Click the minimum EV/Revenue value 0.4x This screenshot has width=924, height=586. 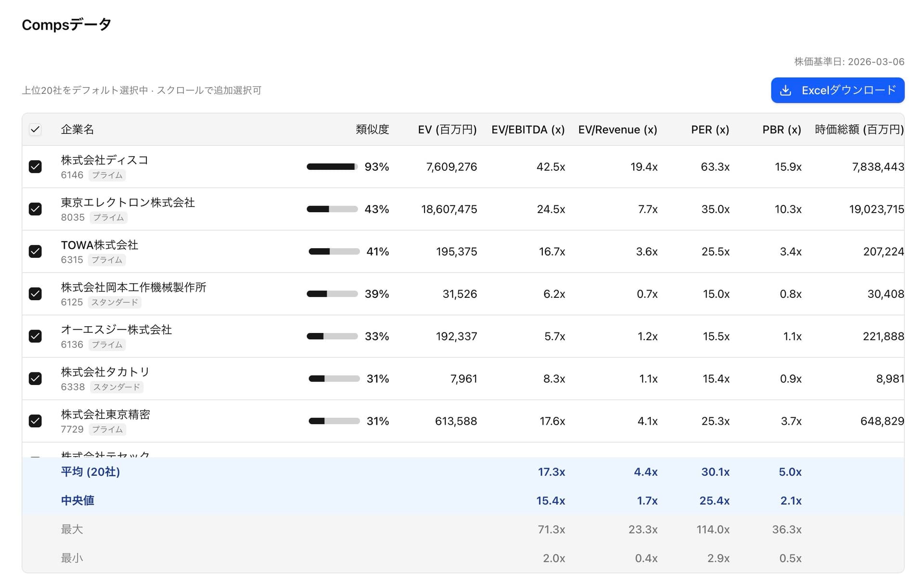click(646, 559)
